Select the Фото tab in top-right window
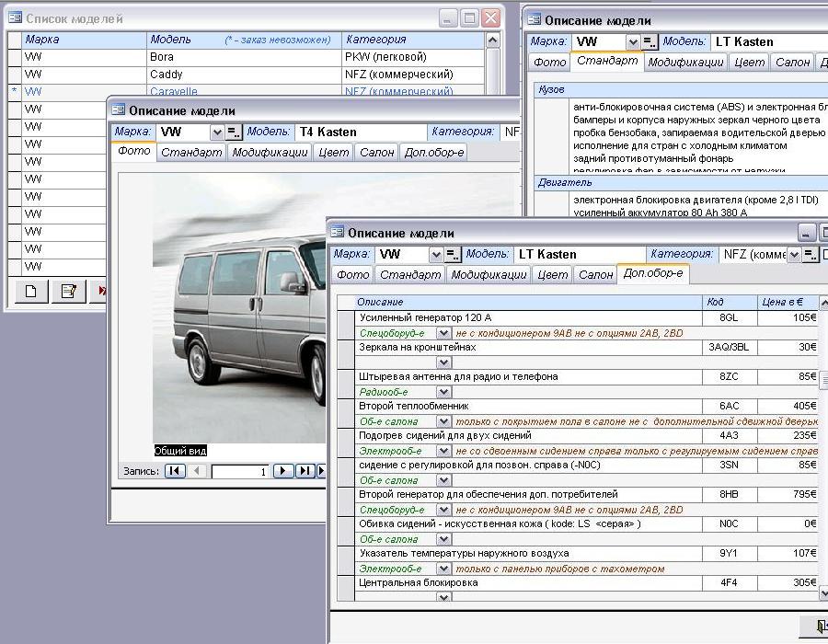828x644 pixels. pos(549,63)
